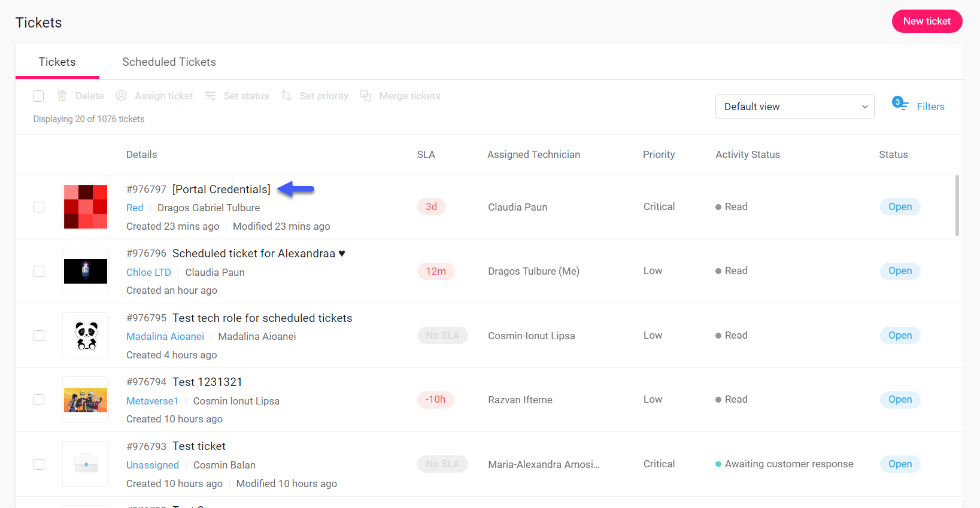
Task: Click the red pixel avatar of ticket #976797
Action: click(x=86, y=207)
